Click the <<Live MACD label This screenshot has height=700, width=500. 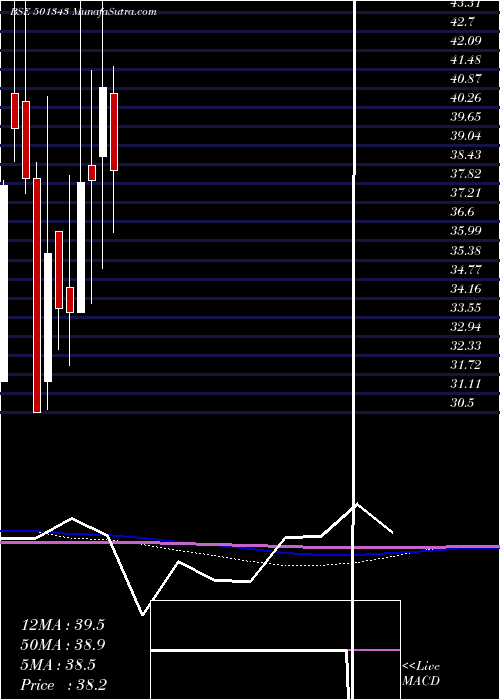coord(421,674)
